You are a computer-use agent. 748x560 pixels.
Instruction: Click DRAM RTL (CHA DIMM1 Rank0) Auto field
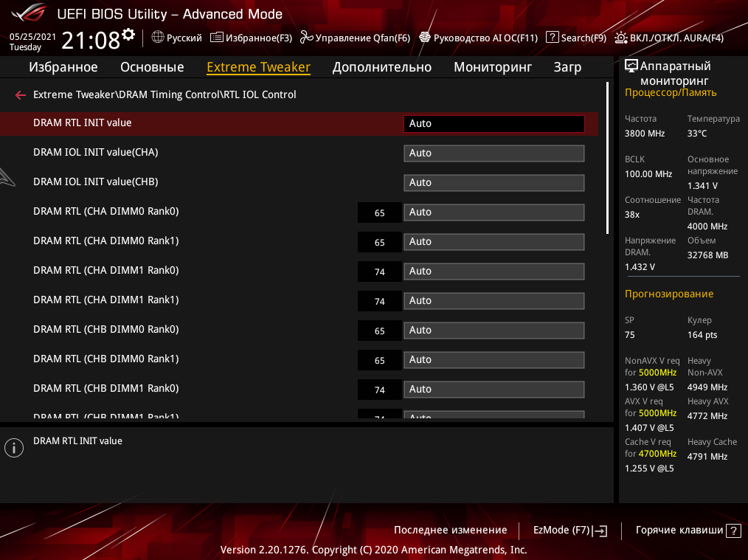[494, 272]
